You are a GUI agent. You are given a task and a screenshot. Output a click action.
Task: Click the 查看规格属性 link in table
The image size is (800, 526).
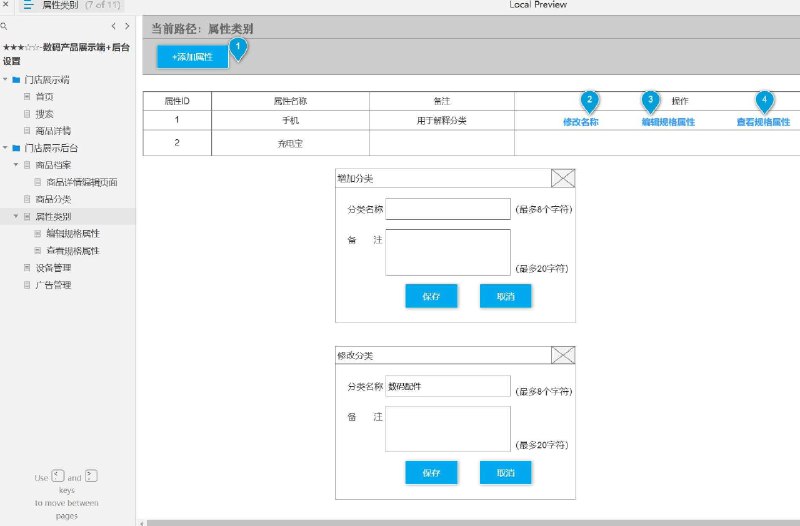pyautogui.click(x=763, y=122)
